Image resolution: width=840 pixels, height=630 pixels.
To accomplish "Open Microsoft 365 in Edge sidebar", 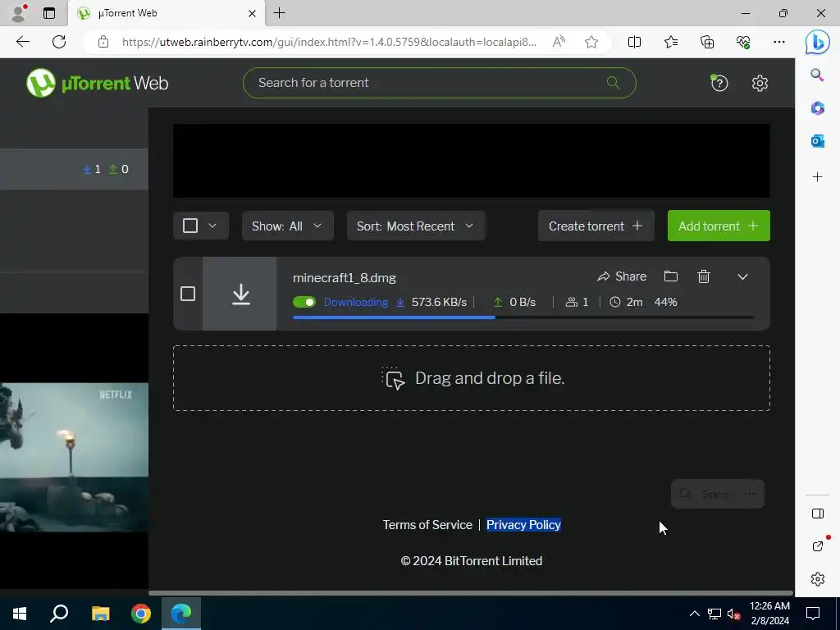I will coord(818,108).
